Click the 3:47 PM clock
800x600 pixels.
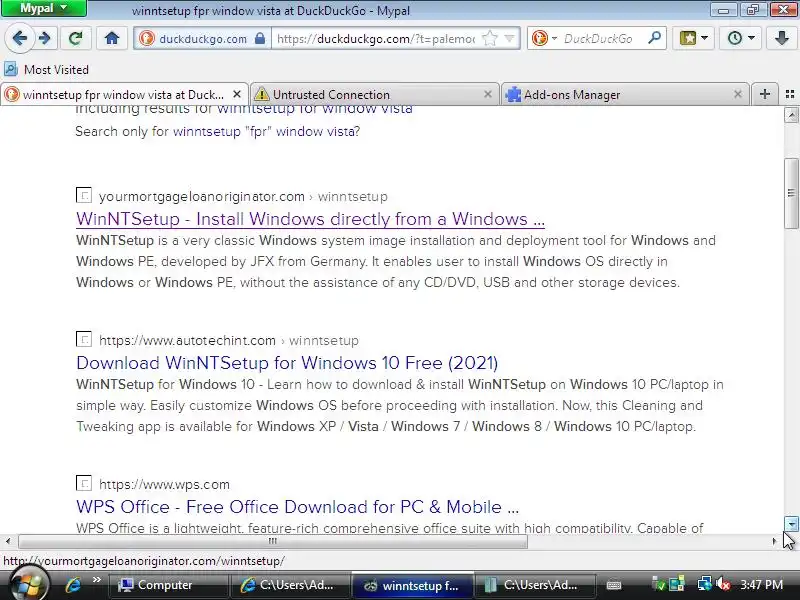coord(761,585)
